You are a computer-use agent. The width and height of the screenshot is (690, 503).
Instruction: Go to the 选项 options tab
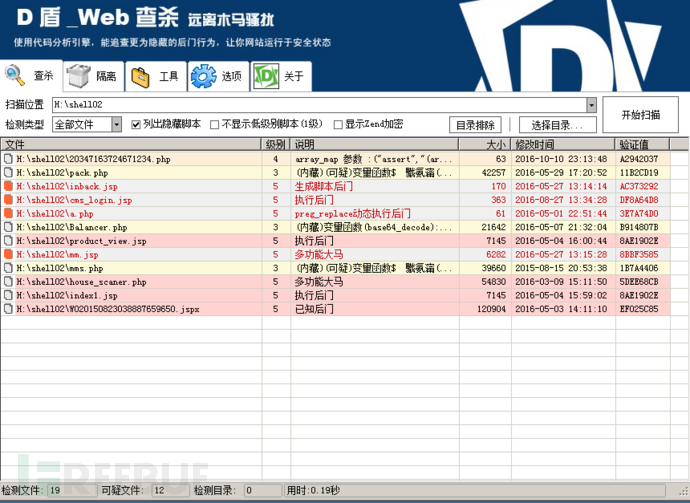pyautogui.click(x=218, y=76)
